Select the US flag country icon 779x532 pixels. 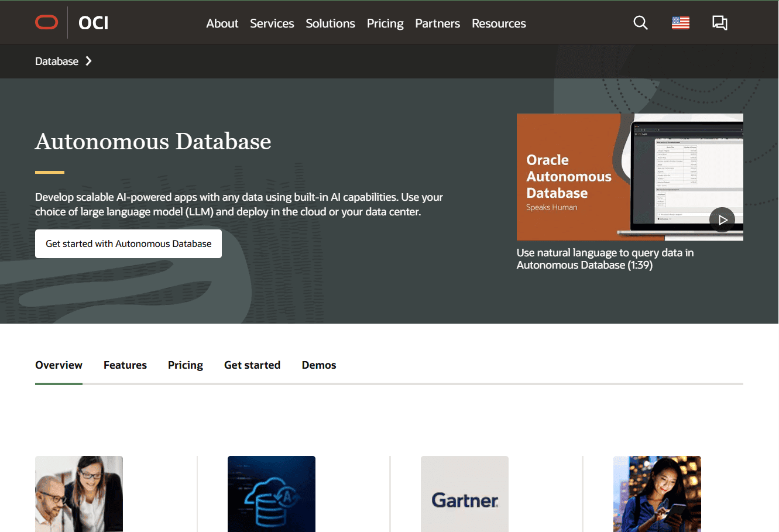[680, 23]
